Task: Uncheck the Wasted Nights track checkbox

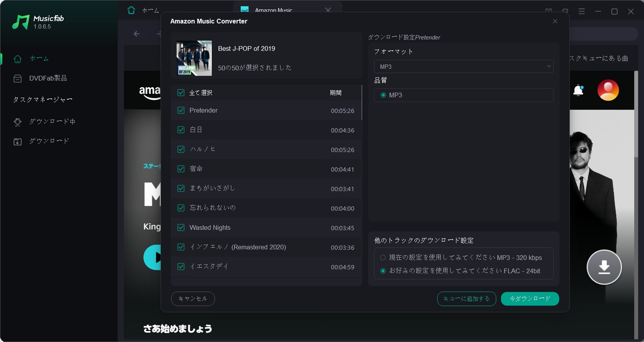Action: click(x=181, y=227)
